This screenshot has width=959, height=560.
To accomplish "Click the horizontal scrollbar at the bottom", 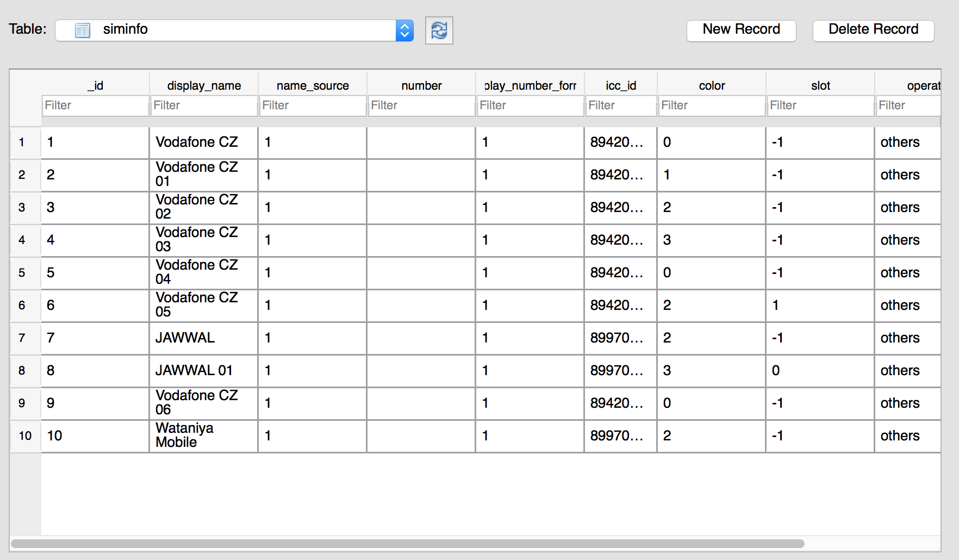I will 408,544.
